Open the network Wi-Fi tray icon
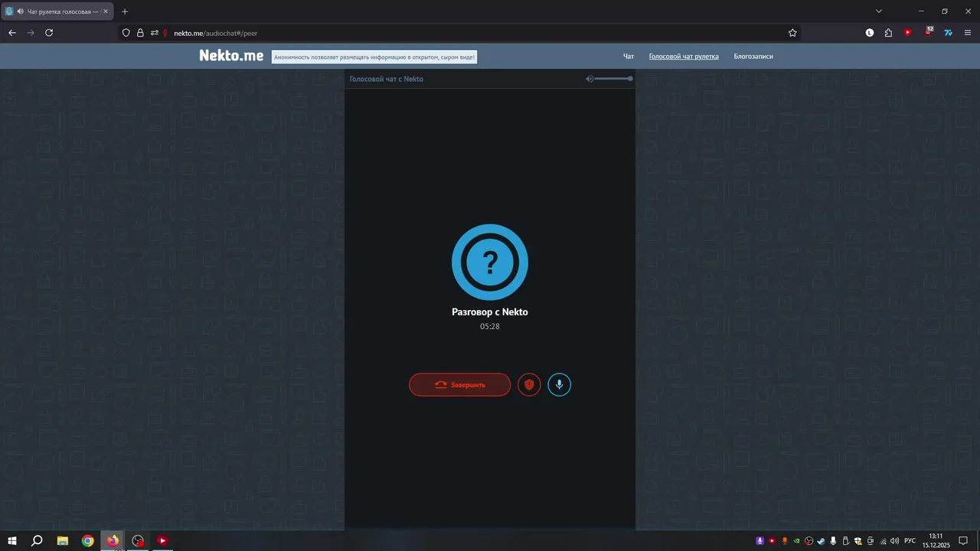 click(882, 541)
